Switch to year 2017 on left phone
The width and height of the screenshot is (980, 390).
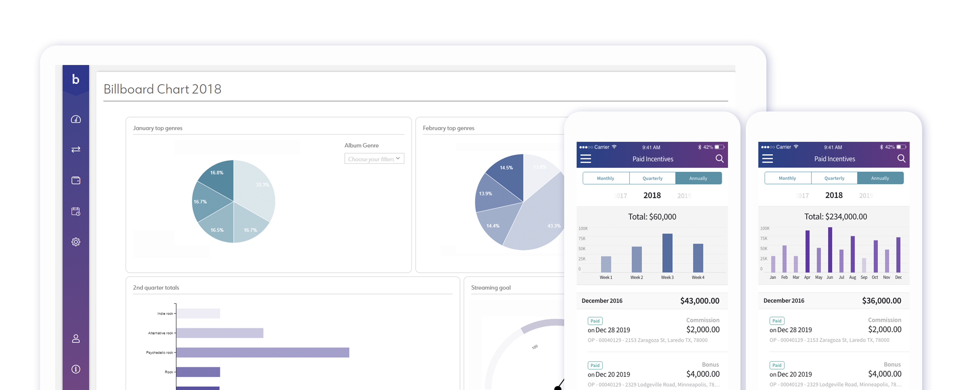click(620, 196)
